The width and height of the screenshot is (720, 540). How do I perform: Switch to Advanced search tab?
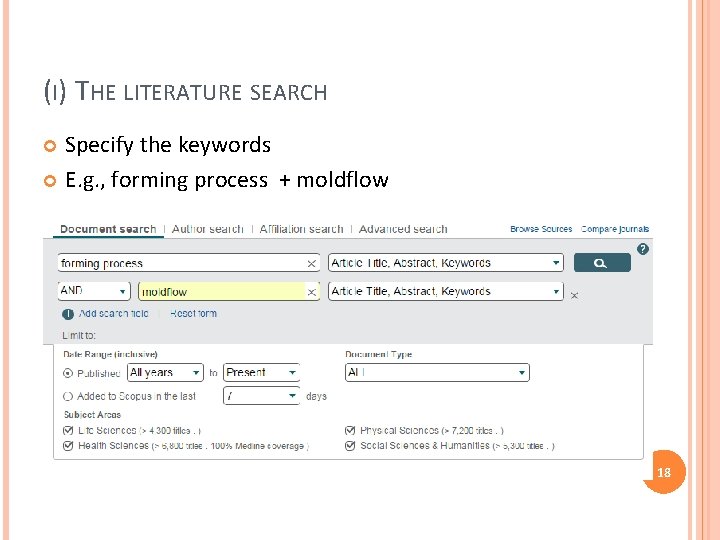tap(403, 229)
